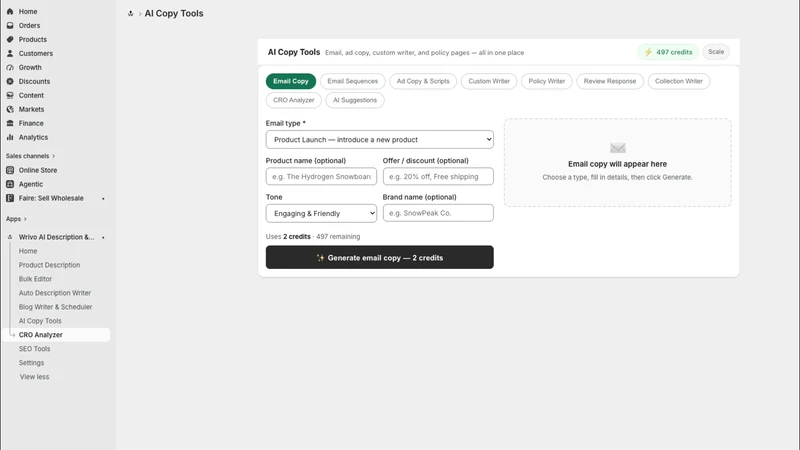Click the 497 credits badge

pyautogui.click(x=668, y=52)
